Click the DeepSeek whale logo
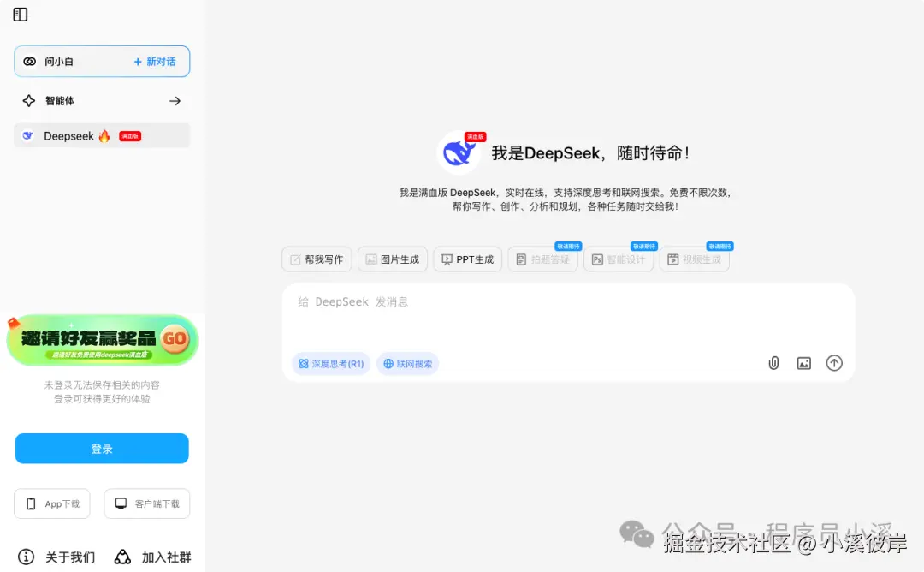Viewport: 924px width, 572px height. coord(459,152)
